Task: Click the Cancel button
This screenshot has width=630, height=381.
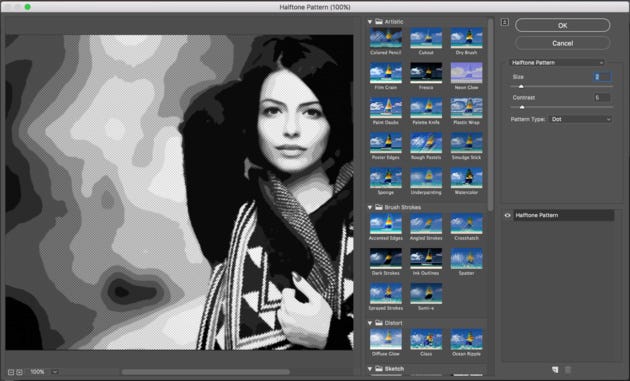Action: pyautogui.click(x=562, y=43)
